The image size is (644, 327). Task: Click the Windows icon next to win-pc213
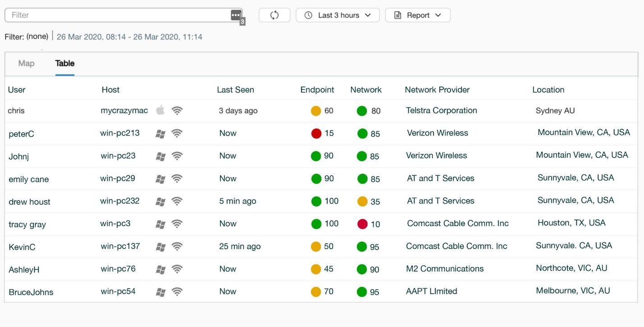(x=160, y=134)
